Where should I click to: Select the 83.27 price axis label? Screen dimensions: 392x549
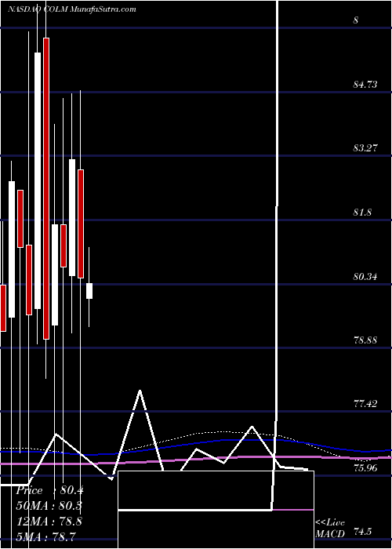365,148
